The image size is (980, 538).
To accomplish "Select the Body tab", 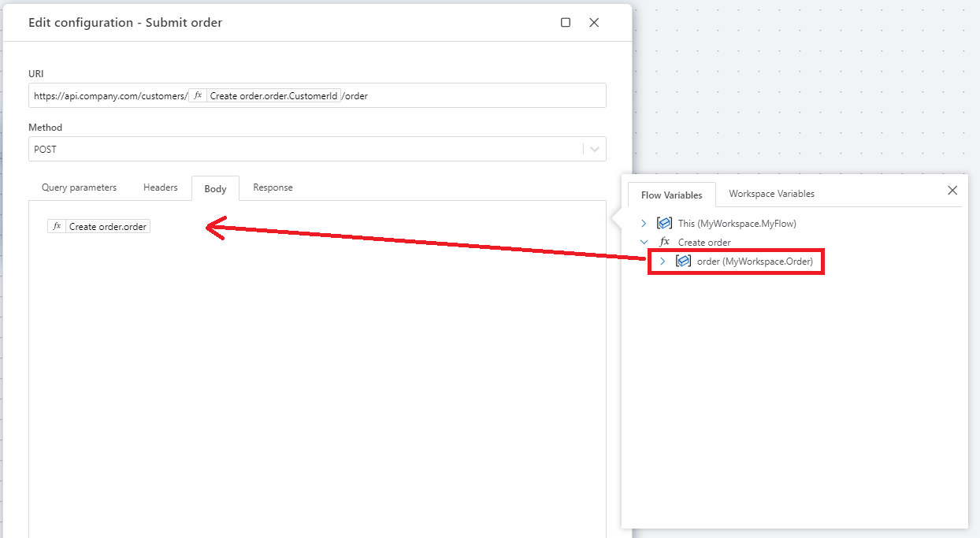I will 215,188.
